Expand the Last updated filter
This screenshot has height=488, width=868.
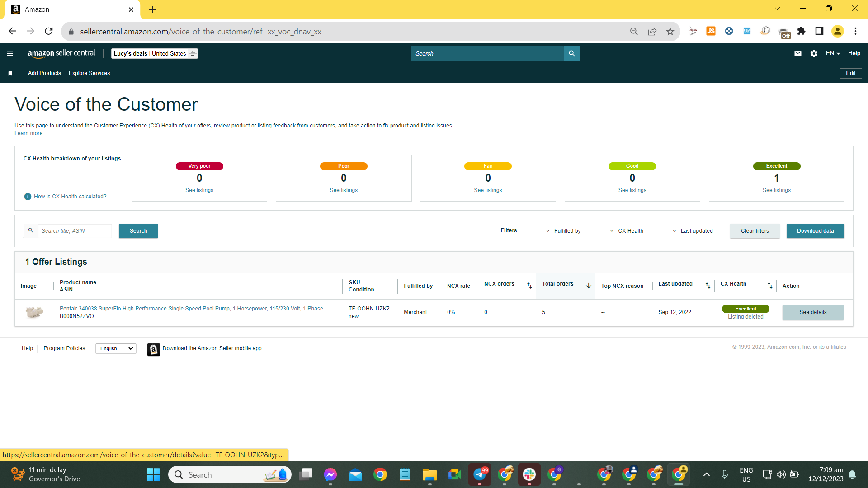coord(693,231)
